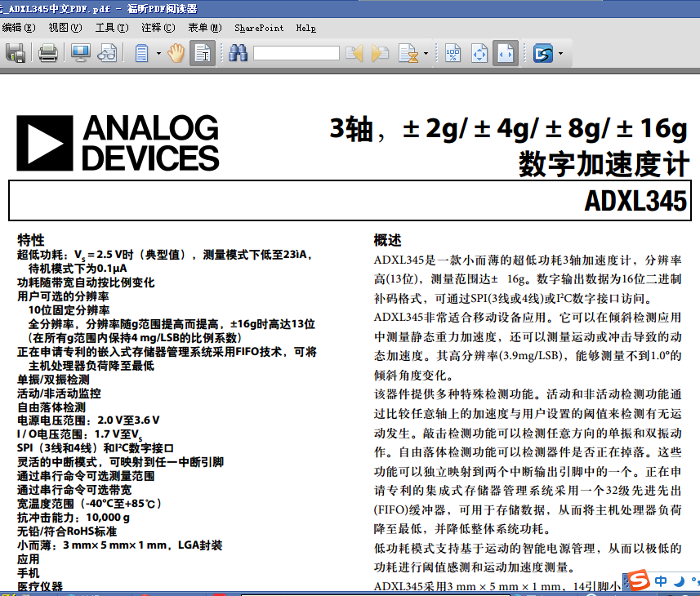Select the Hand tool

pos(176,54)
